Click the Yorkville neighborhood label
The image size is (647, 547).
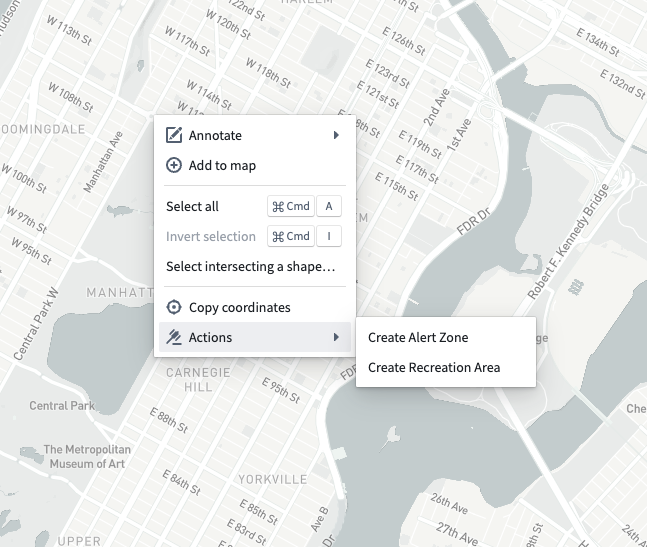pyautogui.click(x=273, y=479)
